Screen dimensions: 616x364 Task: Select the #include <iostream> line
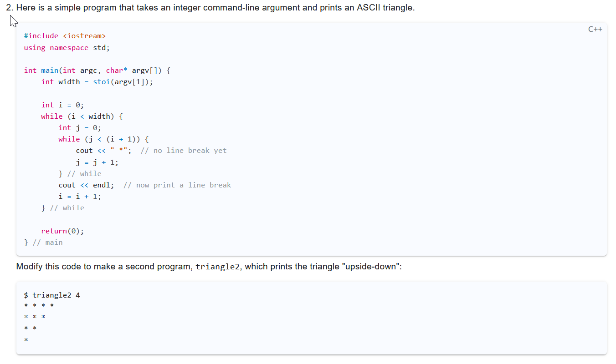pyautogui.click(x=64, y=35)
